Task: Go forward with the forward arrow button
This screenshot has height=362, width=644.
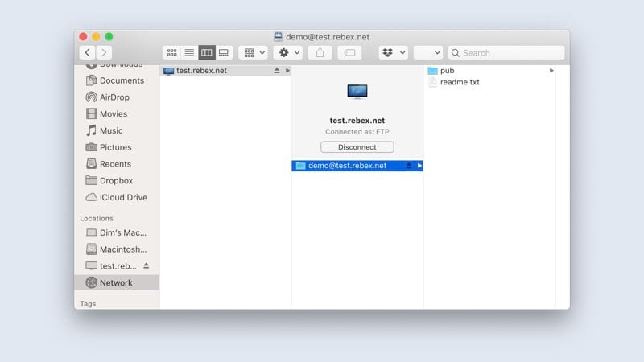Action: pos(104,52)
